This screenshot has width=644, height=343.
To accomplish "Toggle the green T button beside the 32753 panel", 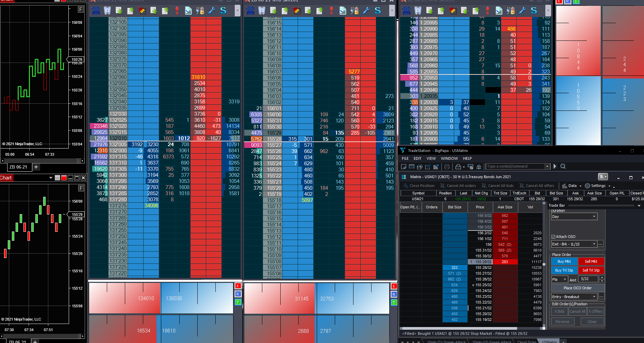I will [394, 303].
